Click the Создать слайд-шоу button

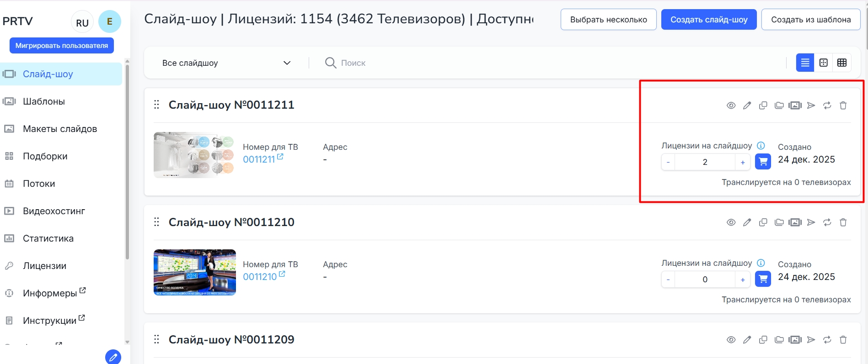[708, 20]
